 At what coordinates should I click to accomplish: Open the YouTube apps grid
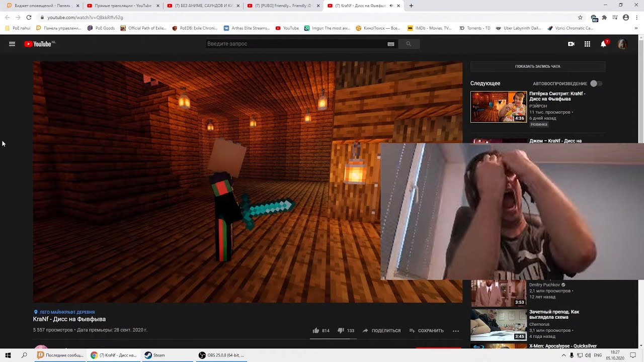(587, 44)
